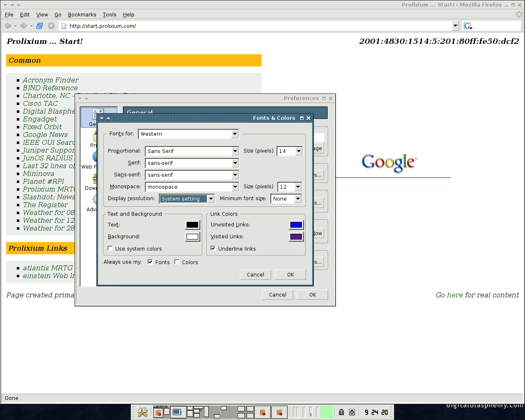This screenshot has width=525, height=420.
Task: Reload the page with the refresh icon
Action: click(39, 26)
